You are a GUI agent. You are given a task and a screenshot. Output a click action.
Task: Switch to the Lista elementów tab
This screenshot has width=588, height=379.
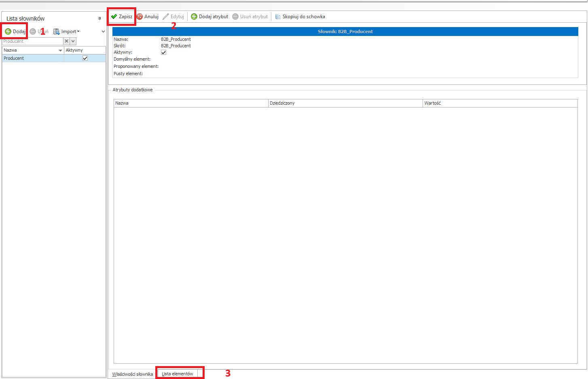point(177,374)
